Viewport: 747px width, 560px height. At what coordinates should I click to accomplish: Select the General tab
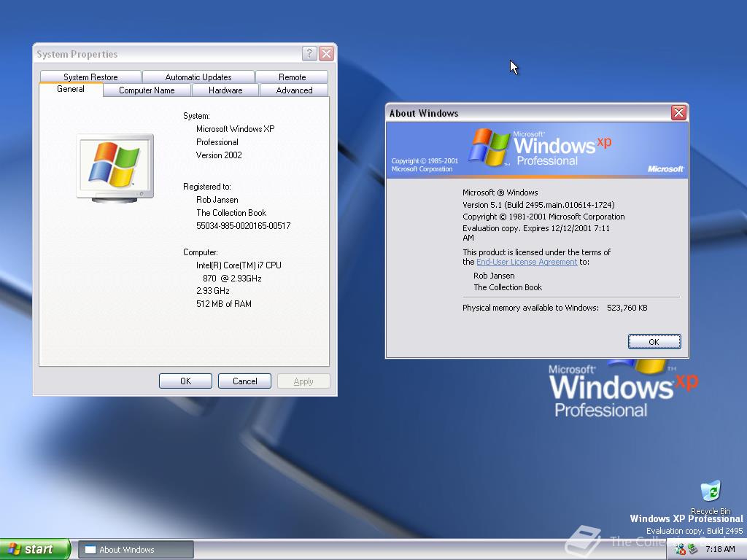(71, 89)
